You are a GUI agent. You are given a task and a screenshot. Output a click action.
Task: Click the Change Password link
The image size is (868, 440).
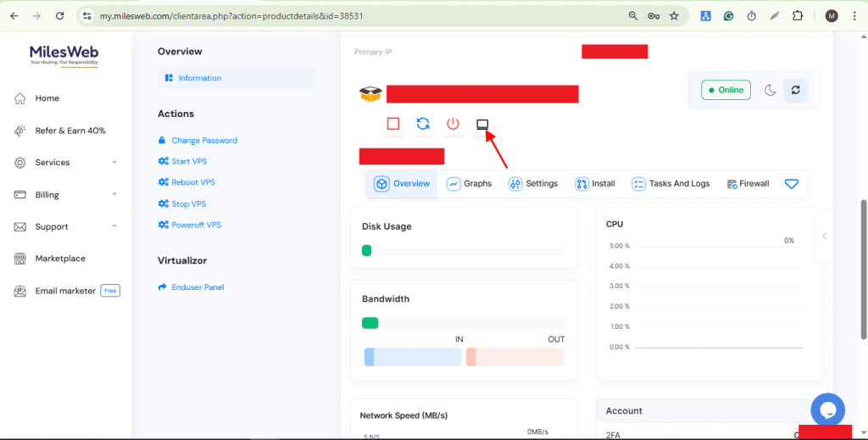[203, 141]
